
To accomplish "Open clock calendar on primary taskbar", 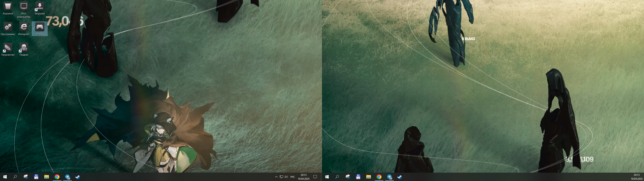I will click(x=304, y=177).
